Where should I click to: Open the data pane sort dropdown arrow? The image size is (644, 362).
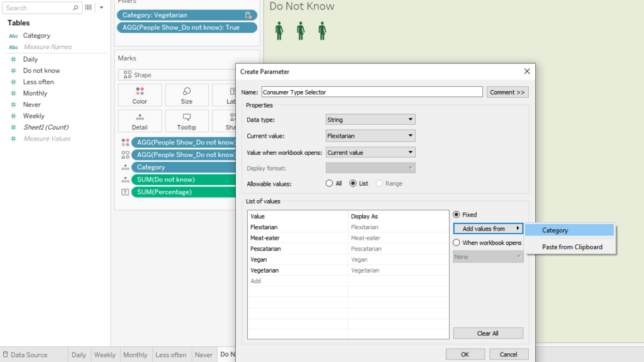(x=101, y=8)
